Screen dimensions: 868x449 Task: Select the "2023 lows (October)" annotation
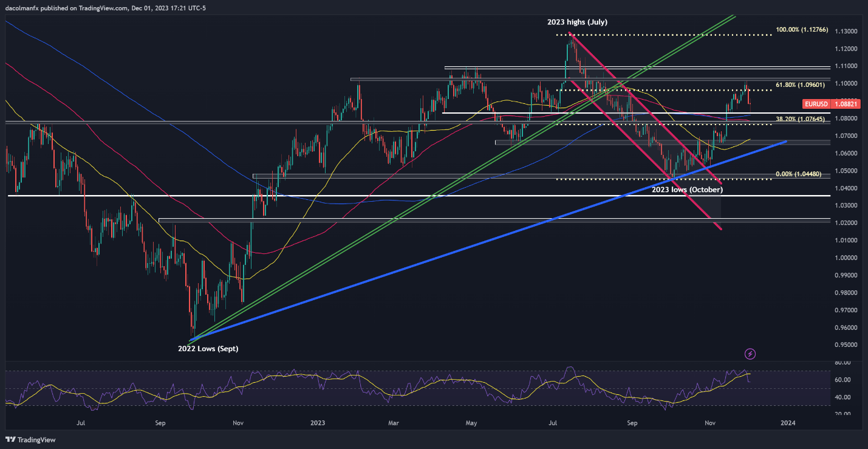(688, 190)
